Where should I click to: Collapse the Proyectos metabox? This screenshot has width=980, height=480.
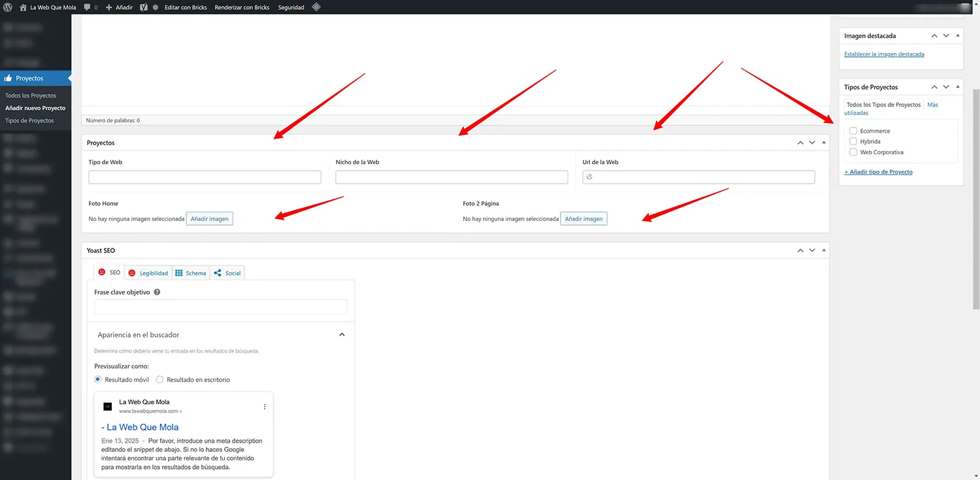[x=823, y=142]
